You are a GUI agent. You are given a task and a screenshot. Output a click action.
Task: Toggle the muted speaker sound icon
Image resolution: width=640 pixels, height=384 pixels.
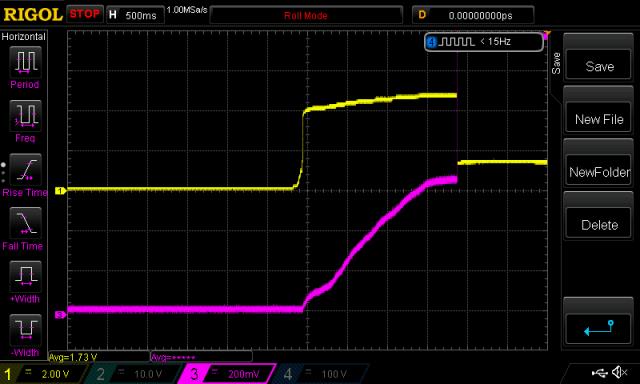coord(619,372)
